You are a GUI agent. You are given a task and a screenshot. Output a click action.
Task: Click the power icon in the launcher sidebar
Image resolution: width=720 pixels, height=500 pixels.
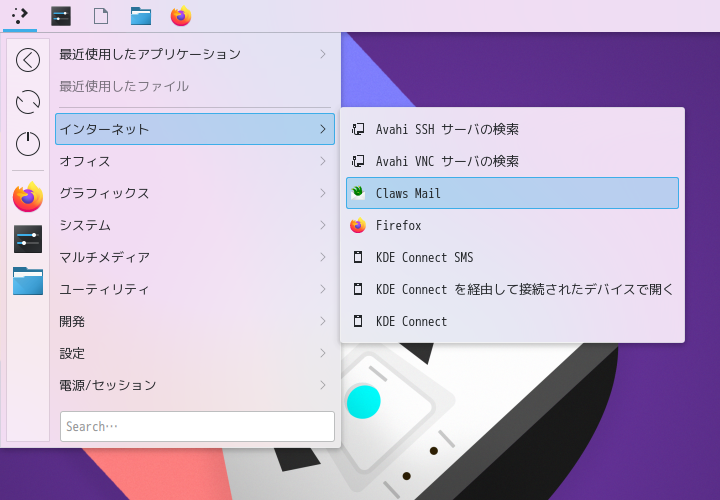tap(28, 144)
